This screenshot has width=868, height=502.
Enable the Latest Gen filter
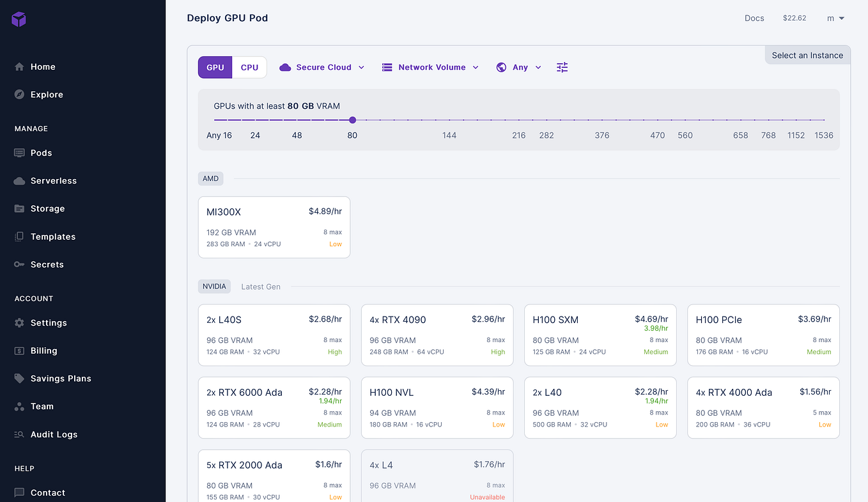click(261, 286)
